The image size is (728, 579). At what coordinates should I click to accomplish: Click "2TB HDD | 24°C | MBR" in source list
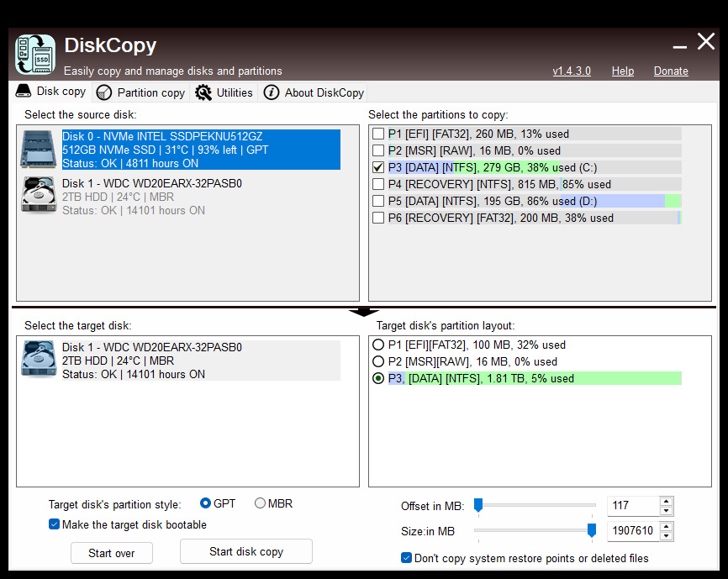pos(119,197)
